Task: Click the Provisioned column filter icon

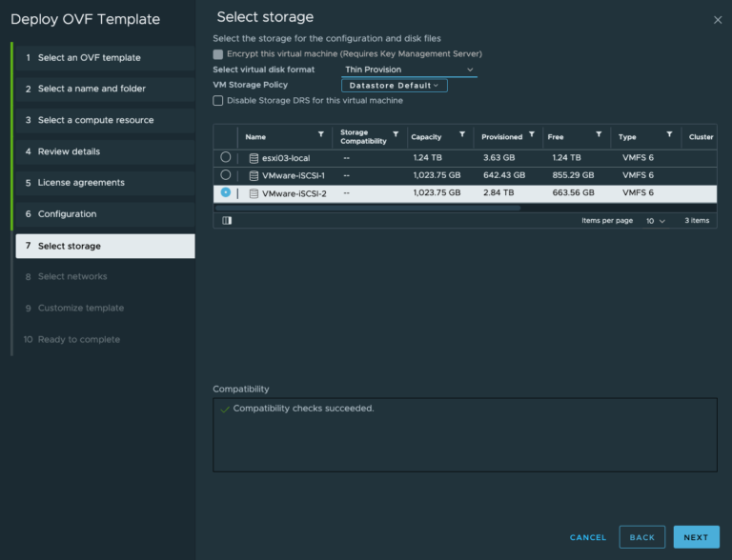Action: pos(532,135)
